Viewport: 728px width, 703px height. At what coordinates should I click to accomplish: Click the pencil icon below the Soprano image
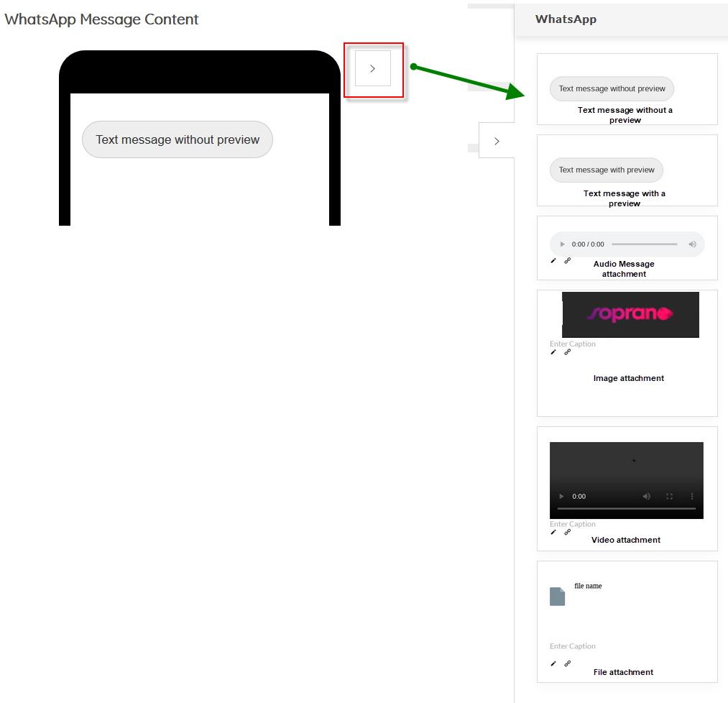coord(553,352)
